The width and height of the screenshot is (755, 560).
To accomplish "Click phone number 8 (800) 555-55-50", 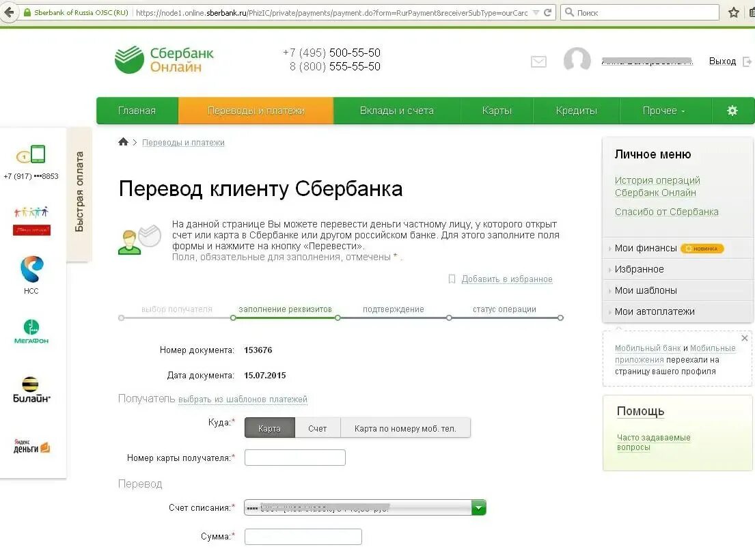I will coord(335,66).
